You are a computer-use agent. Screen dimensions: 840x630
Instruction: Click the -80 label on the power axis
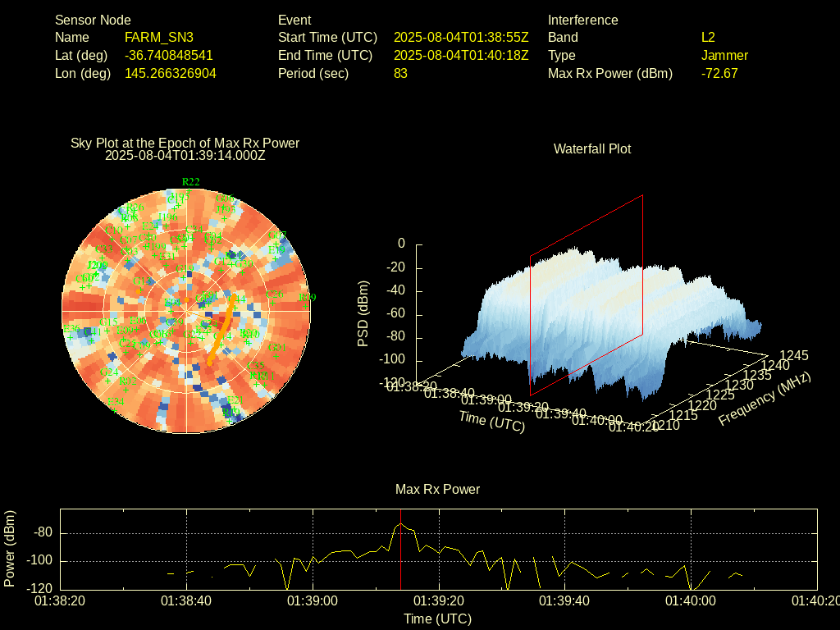(x=43, y=533)
